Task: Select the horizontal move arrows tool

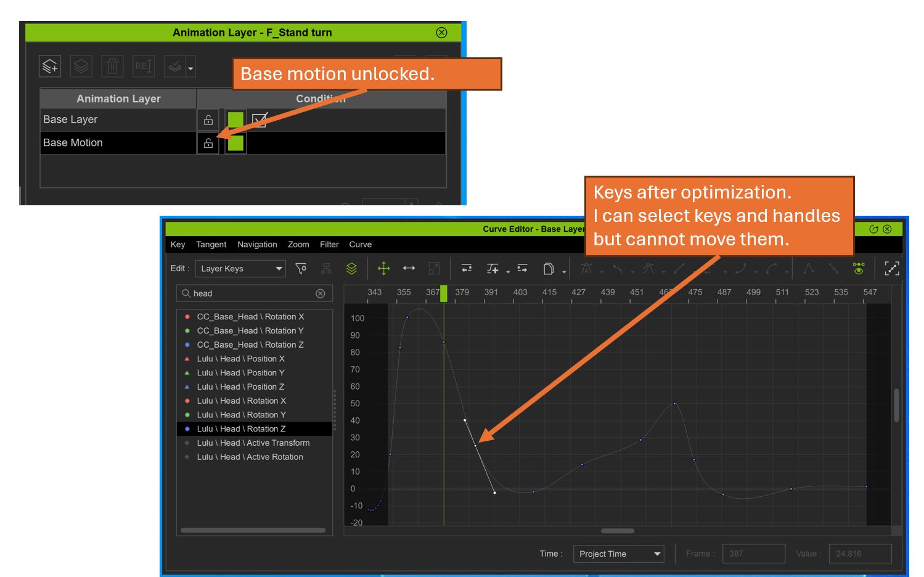Action: [409, 268]
